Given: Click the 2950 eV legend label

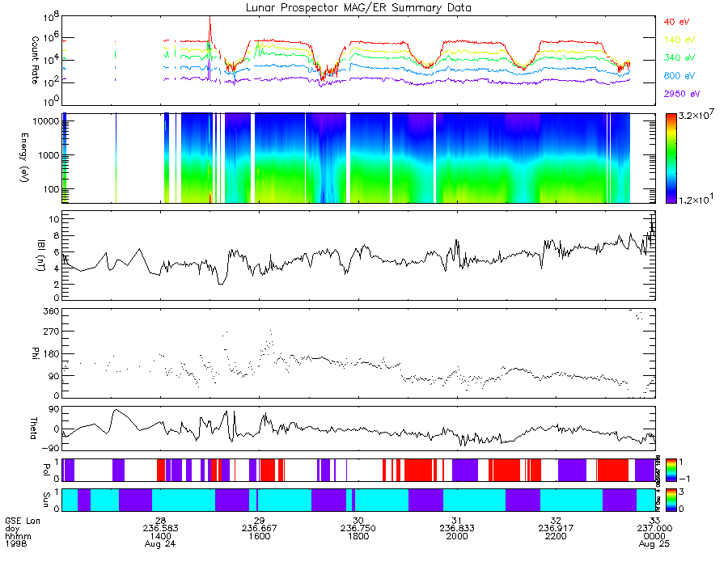Looking at the screenshot, I should (x=682, y=94).
